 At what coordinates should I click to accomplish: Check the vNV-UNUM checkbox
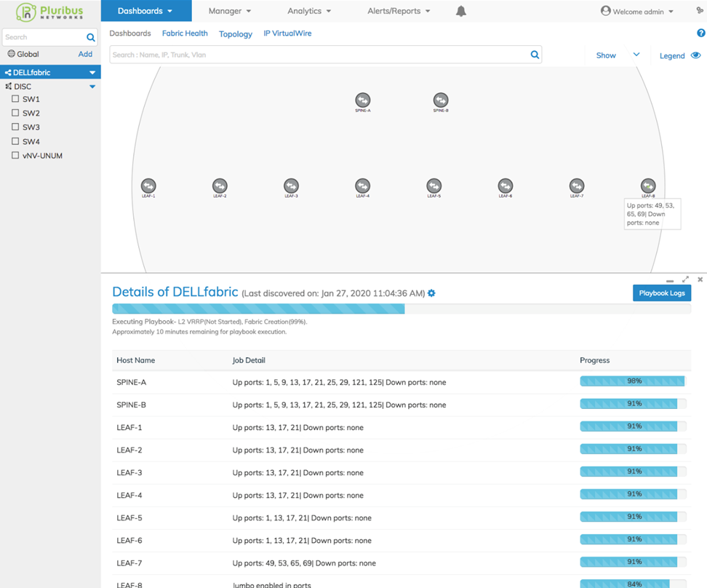tap(15, 155)
